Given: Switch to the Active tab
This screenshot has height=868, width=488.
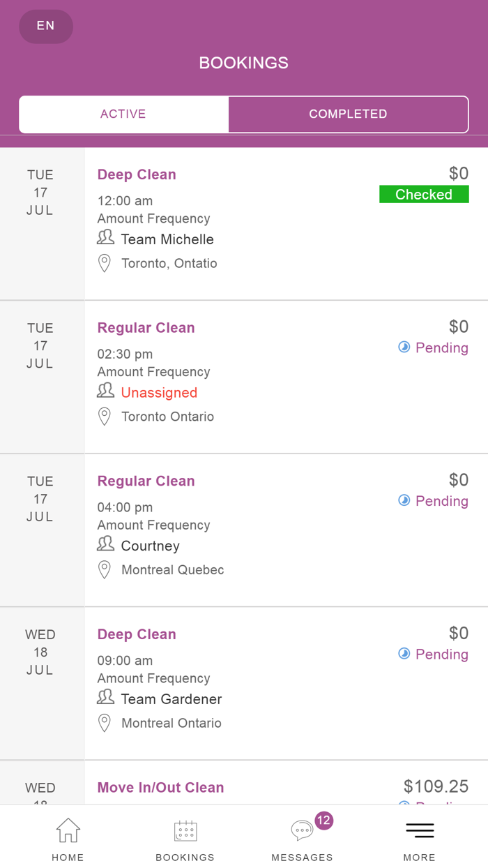Looking at the screenshot, I should pos(123,114).
